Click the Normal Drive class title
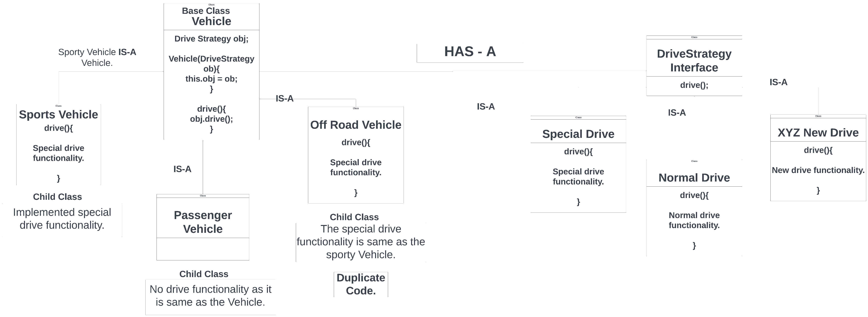This screenshot has height=317, width=868. (x=694, y=178)
